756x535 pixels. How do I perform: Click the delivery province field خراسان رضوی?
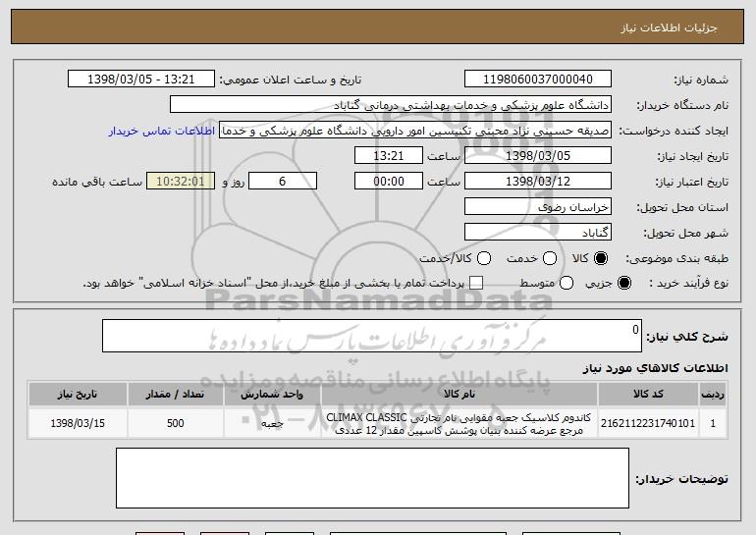pyautogui.click(x=538, y=207)
